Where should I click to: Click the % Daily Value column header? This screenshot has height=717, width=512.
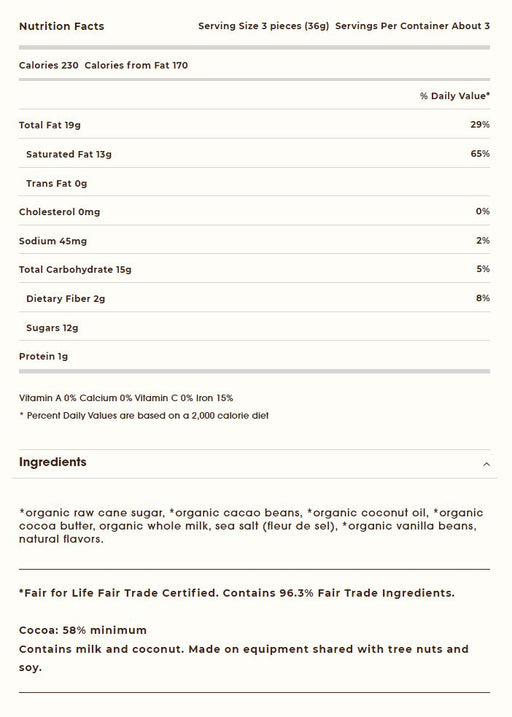455,96
